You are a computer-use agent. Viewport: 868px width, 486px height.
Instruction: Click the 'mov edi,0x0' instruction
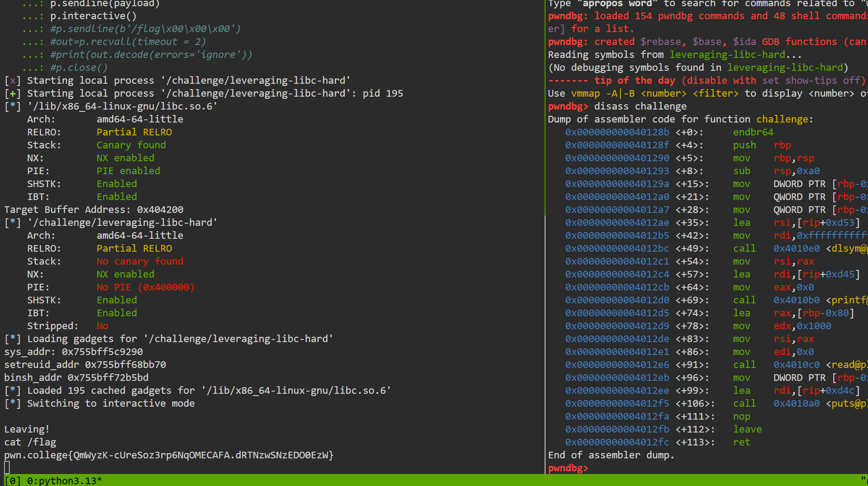774,352
